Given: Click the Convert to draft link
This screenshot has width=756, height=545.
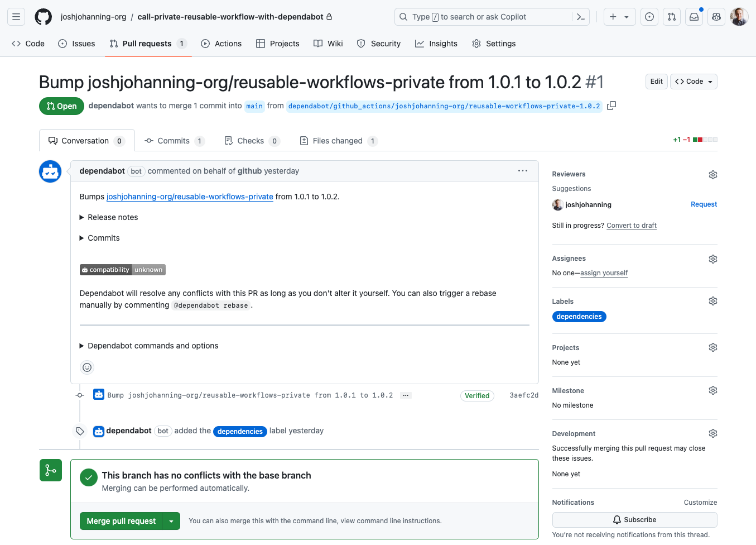Looking at the screenshot, I should coord(631,226).
